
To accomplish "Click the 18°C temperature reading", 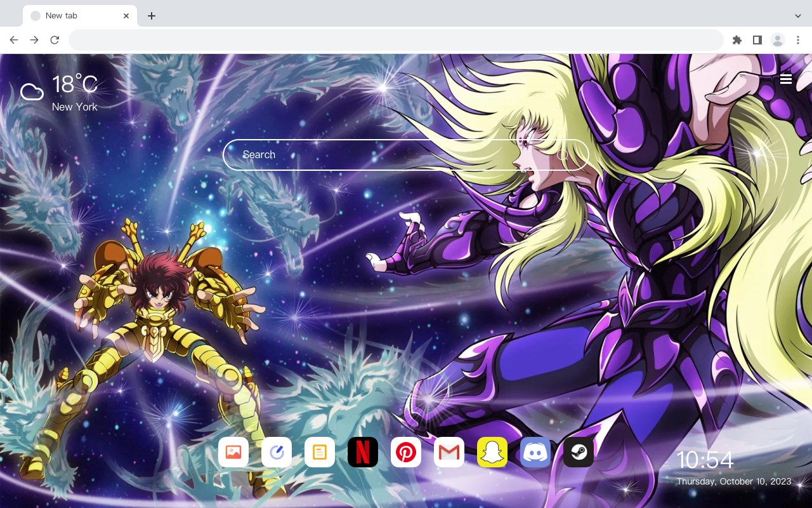I will 75,84.
